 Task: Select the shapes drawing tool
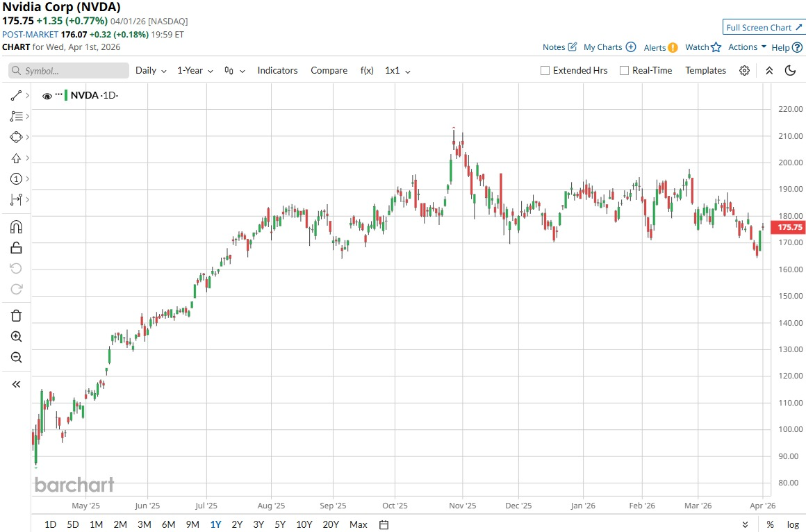point(16,138)
